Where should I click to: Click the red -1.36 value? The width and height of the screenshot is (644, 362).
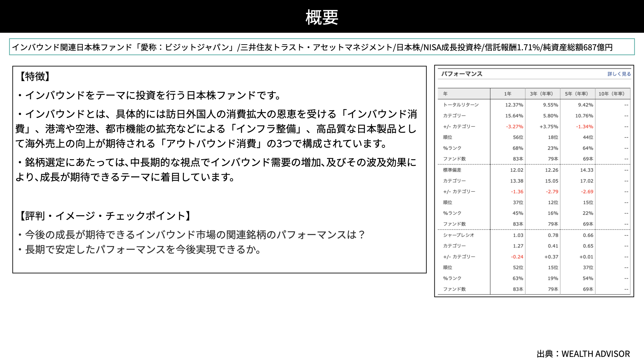click(517, 192)
